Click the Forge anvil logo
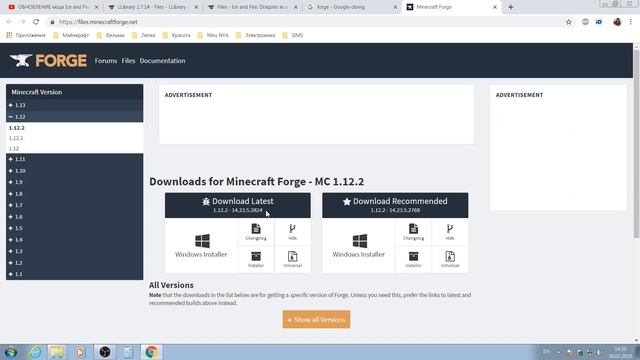The width and height of the screenshot is (640, 360). pyautogui.click(x=48, y=60)
